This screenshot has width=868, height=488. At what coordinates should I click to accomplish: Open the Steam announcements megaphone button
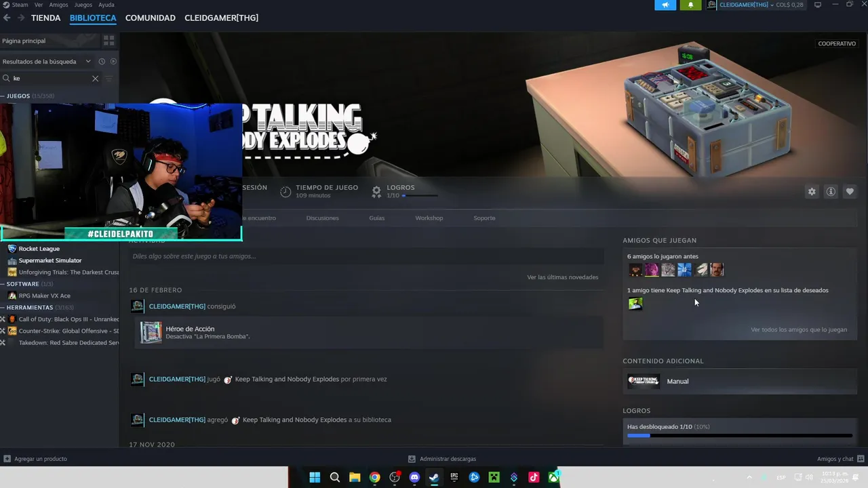pyautogui.click(x=665, y=5)
